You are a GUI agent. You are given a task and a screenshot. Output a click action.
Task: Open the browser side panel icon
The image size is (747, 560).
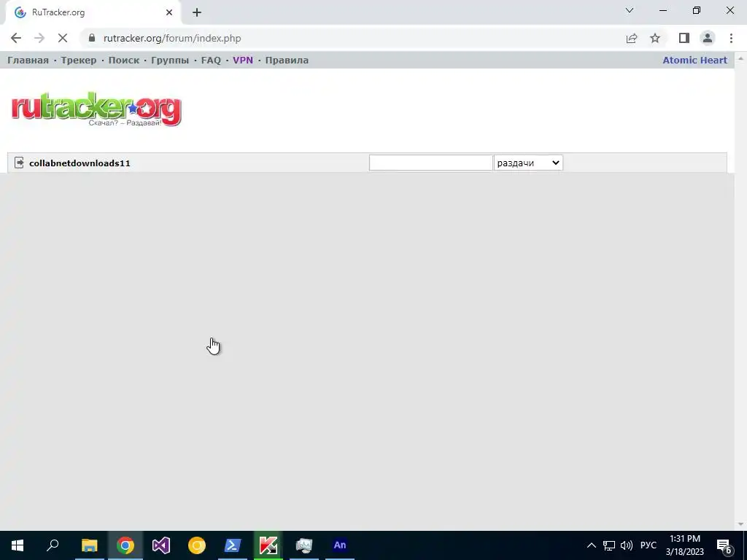coord(684,38)
